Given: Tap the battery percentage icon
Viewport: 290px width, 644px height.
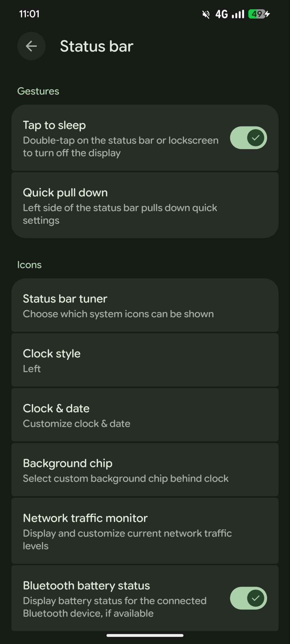Looking at the screenshot, I should click(256, 14).
